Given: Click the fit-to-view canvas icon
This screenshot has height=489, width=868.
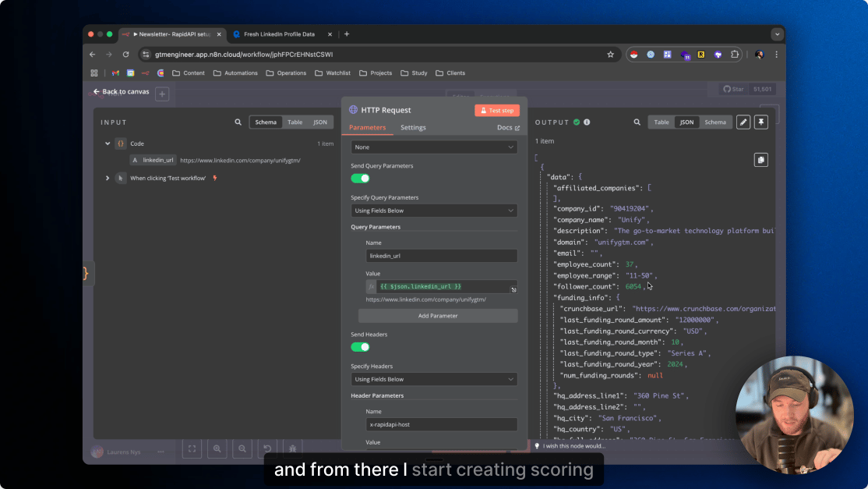Looking at the screenshot, I should tap(192, 448).
